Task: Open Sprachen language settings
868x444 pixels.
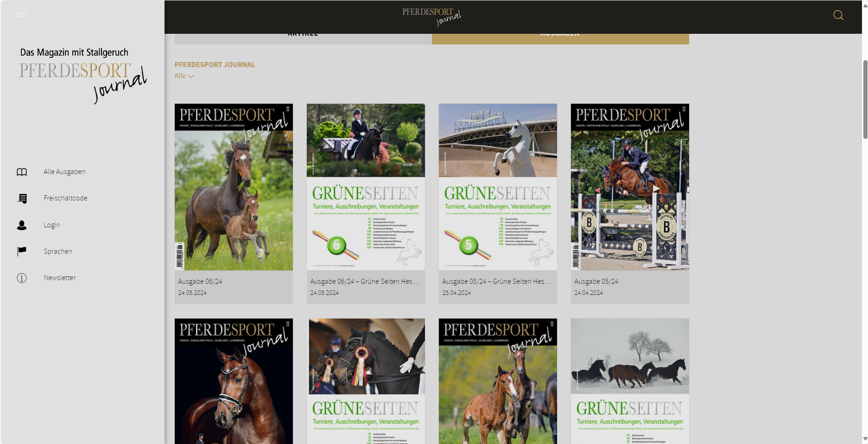Action: click(58, 251)
